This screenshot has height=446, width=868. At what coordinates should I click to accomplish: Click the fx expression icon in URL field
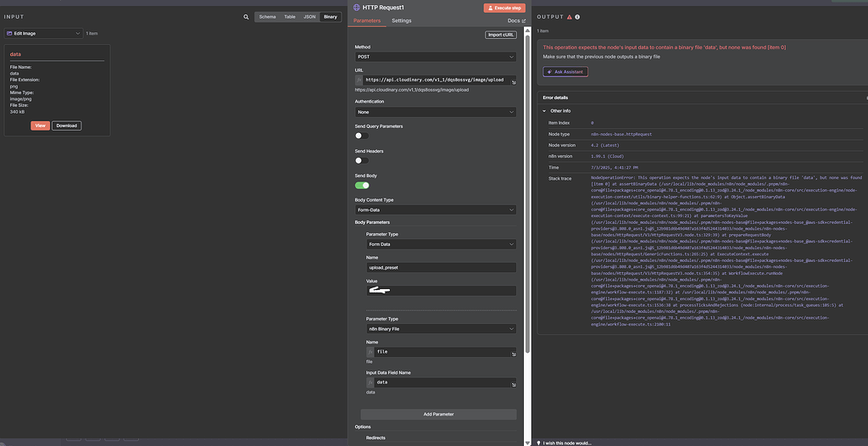pos(359,80)
